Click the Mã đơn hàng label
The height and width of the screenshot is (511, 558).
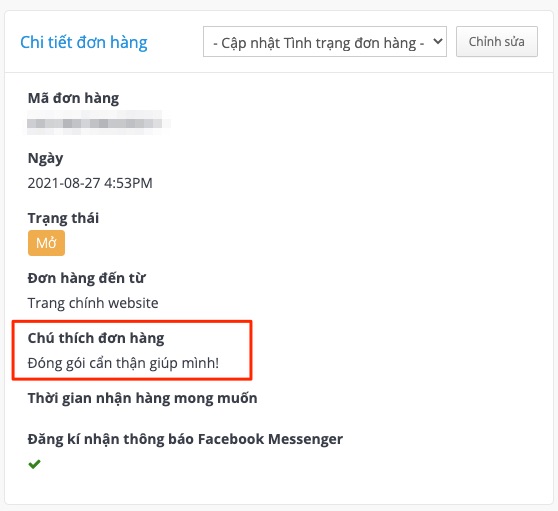[73, 98]
